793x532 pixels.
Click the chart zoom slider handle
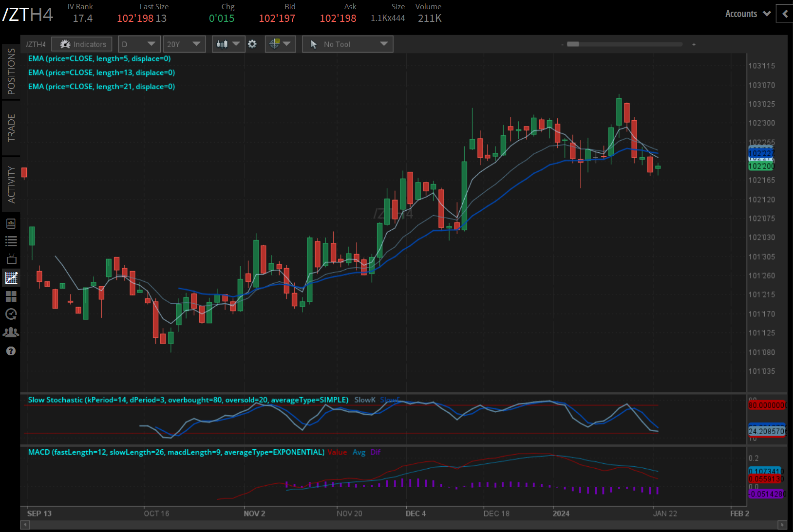coord(573,44)
